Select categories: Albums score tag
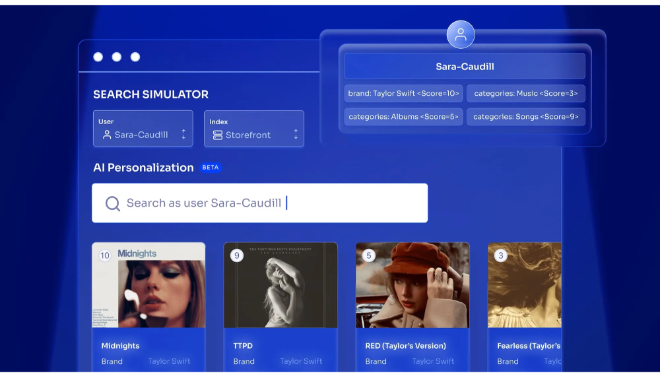Image resolution: width=660 pixels, height=377 pixels. click(x=404, y=117)
